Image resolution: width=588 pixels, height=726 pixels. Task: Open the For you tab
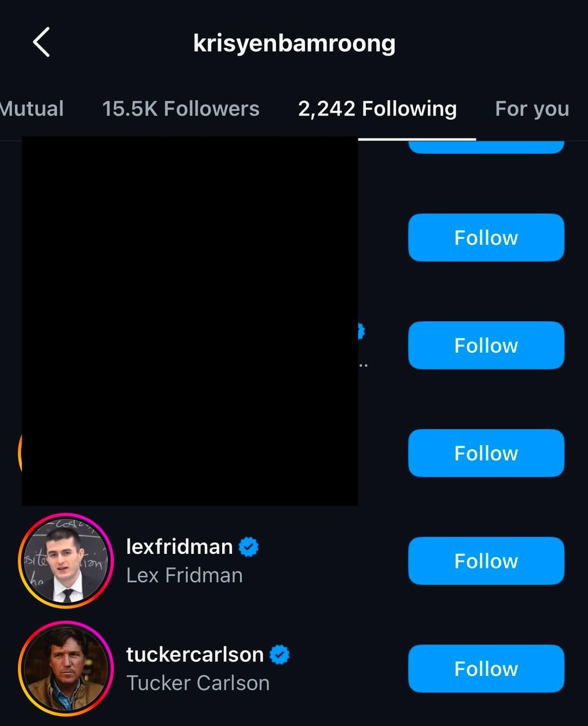click(532, 108)
